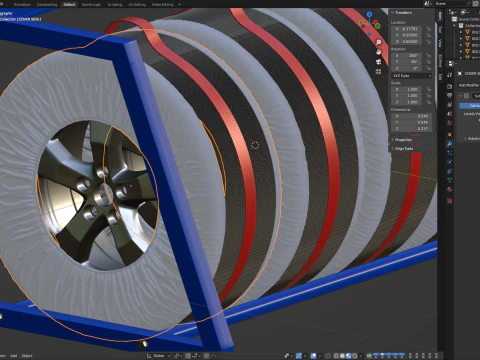Expand the Advanced modifier section
Screen dimensions: 480x360
pos(465,138)
